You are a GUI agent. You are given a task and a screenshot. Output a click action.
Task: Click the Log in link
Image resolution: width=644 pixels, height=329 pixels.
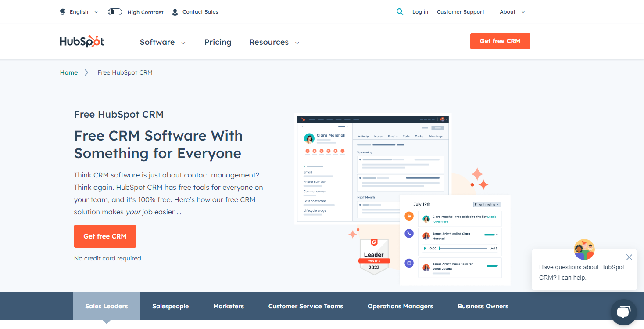(x=420, y=12)
